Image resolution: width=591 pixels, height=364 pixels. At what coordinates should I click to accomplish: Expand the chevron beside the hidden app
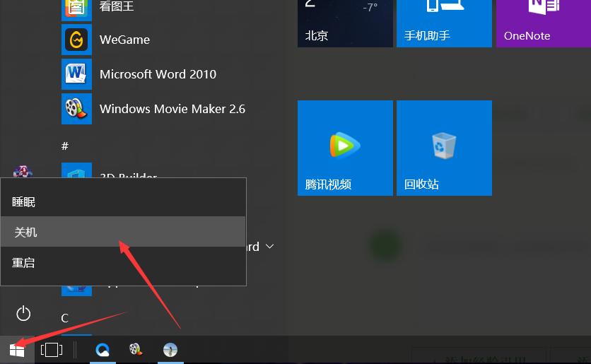click(269, 247)
